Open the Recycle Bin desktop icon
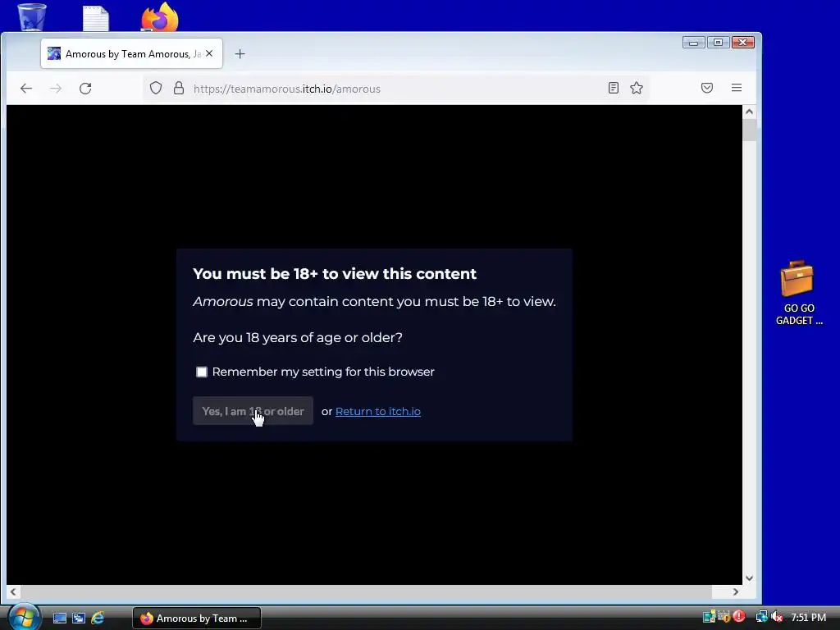 pyautogui.click(x=32, y=16)
